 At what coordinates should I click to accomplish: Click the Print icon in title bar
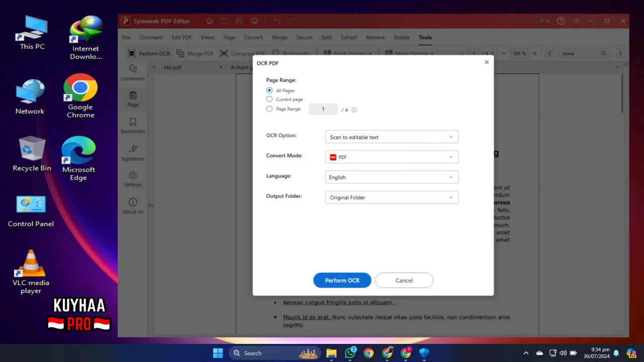point(255,21)
